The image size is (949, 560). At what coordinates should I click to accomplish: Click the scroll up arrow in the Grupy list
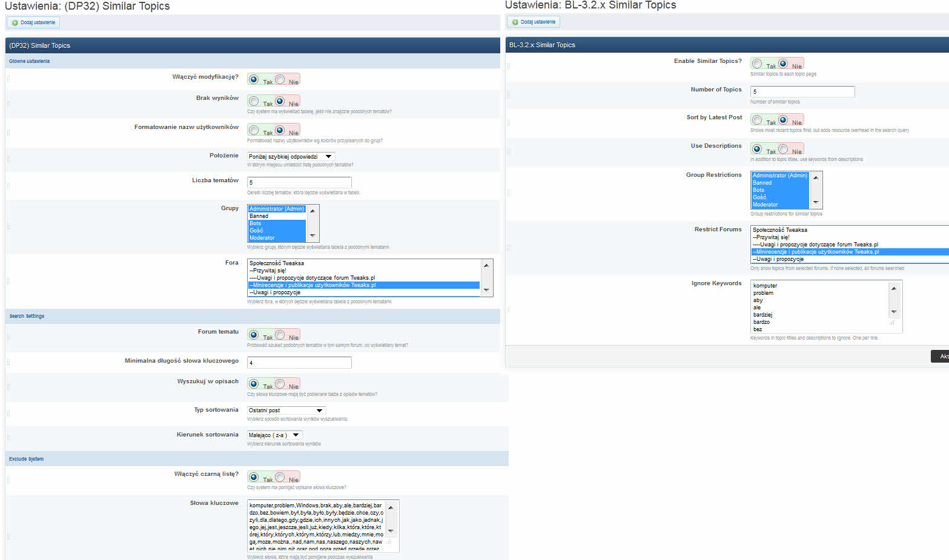312,211
